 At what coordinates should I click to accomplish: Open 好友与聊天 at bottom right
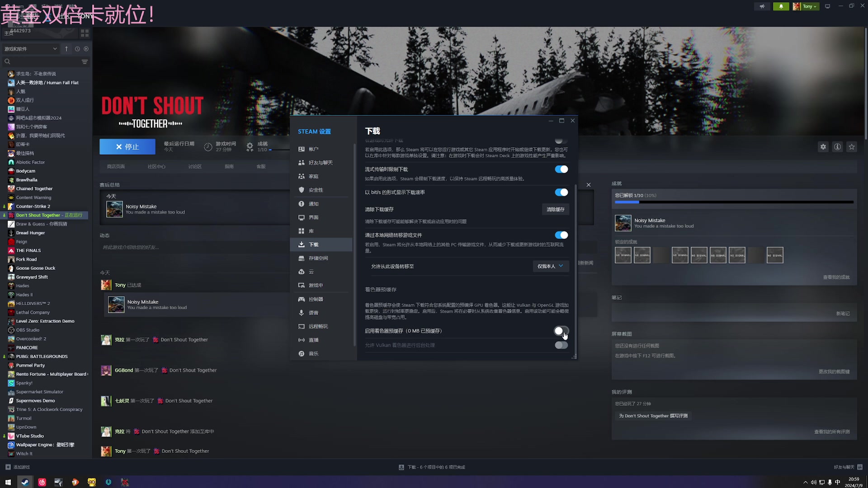(848, 467)
